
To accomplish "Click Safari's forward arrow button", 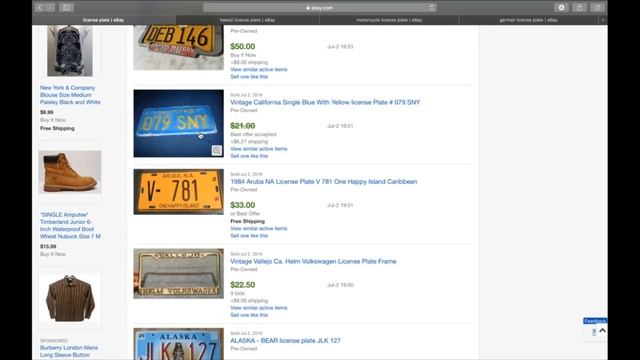I will pos(50,7).
